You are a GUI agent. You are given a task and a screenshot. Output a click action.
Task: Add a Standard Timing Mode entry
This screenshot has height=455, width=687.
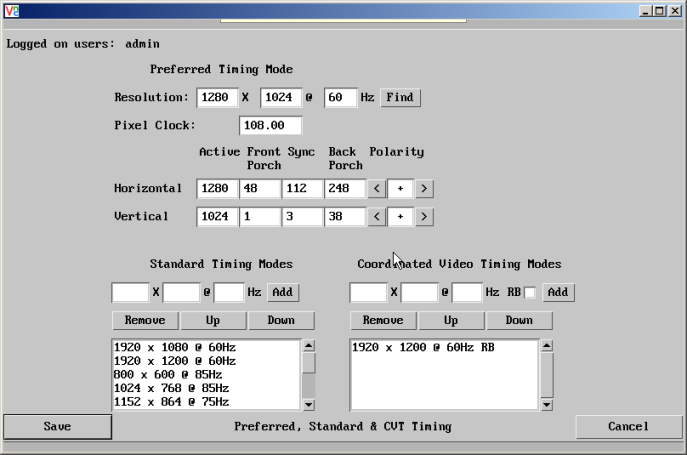[x=283, y=292]
